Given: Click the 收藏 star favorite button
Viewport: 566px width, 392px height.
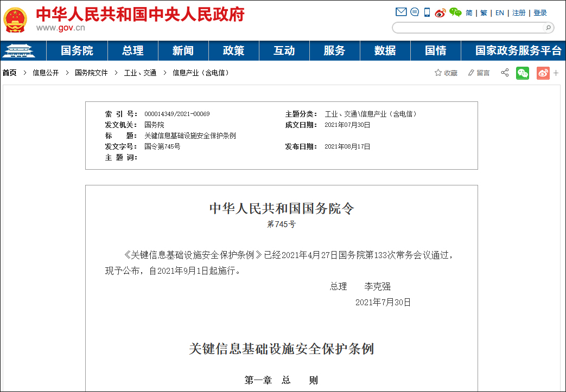Looking at the screenshot, I should (446, 73).
